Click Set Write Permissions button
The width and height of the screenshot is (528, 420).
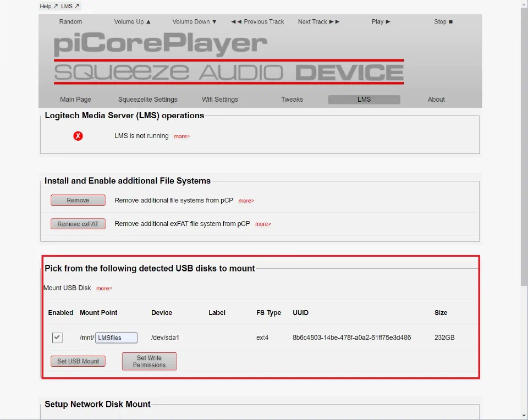coord(149,361)
